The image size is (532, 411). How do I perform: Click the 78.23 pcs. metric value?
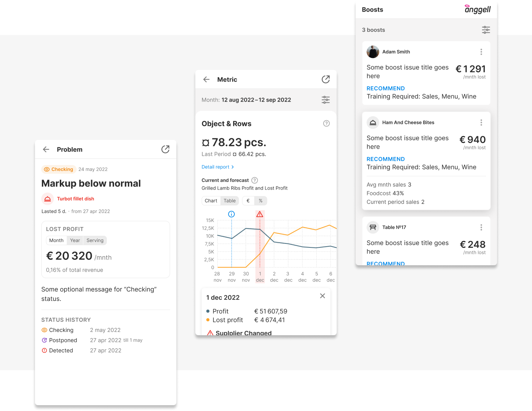click(234, 142)
